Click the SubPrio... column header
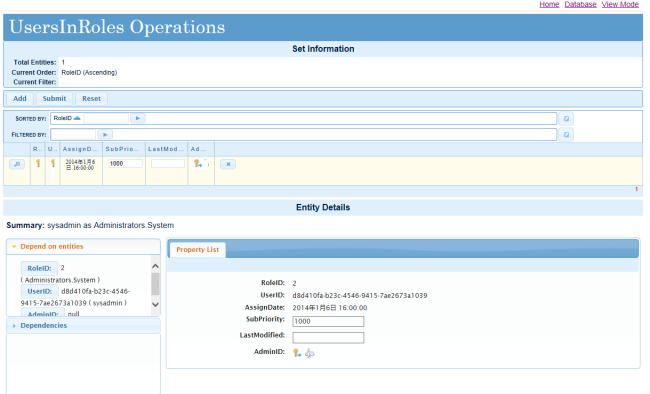 tap(124, 149)
